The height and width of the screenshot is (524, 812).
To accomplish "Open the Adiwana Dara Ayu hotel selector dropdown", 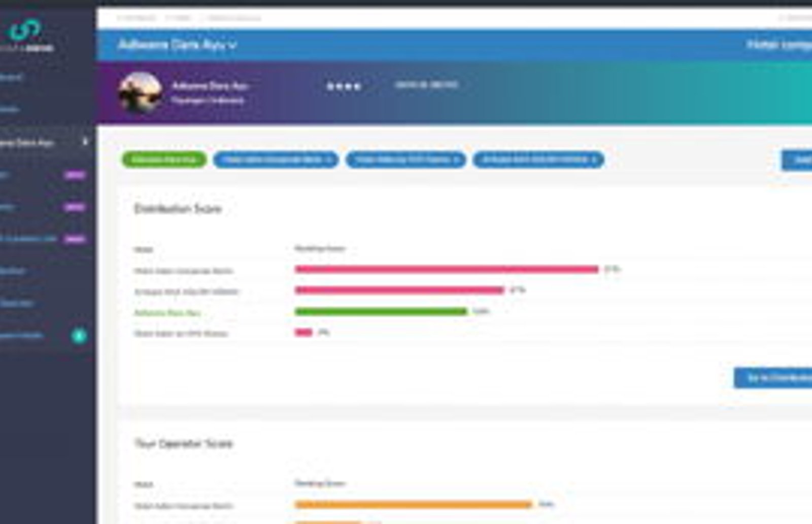I will click(177, 45).
